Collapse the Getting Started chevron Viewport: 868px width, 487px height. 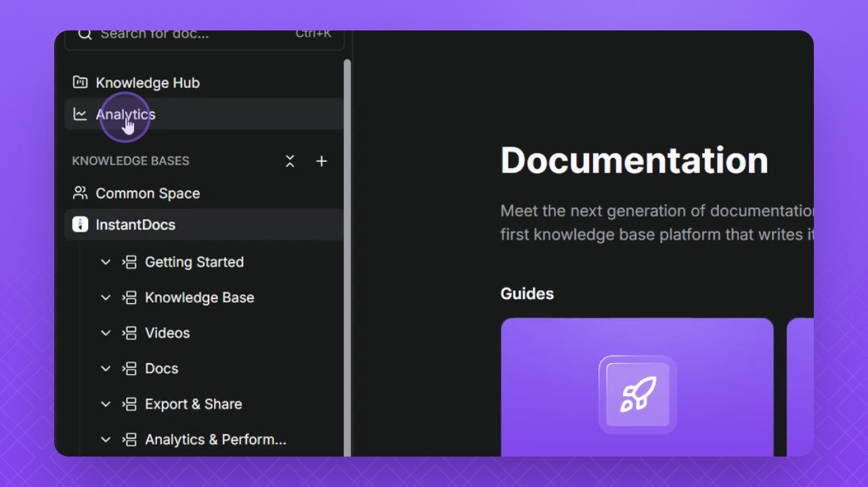click(106, 262)
